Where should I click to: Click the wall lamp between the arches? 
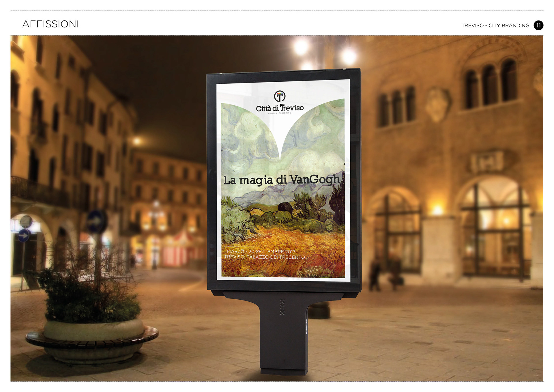pyautogui.click(x=437, y=209)
